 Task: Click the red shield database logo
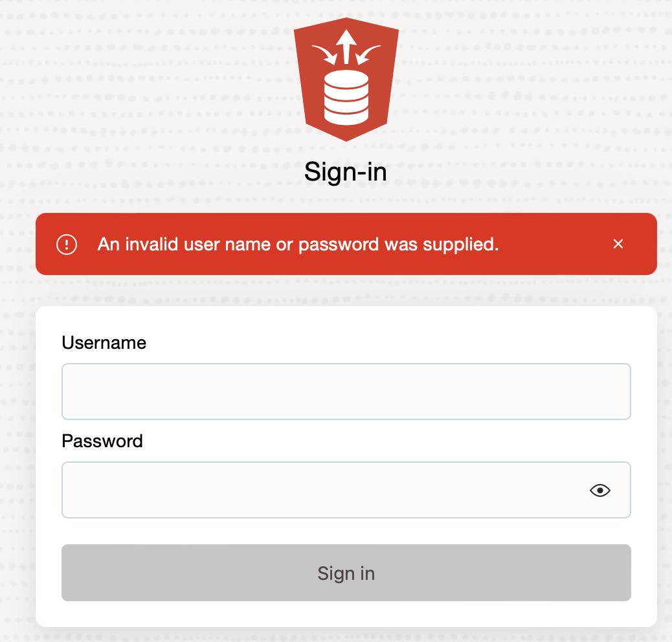[346, 79]
